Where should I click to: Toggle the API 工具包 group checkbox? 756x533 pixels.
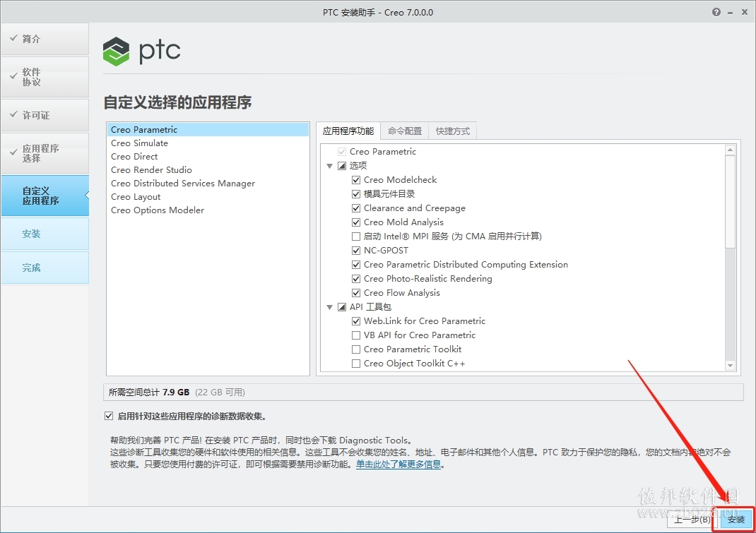(342, 307)
